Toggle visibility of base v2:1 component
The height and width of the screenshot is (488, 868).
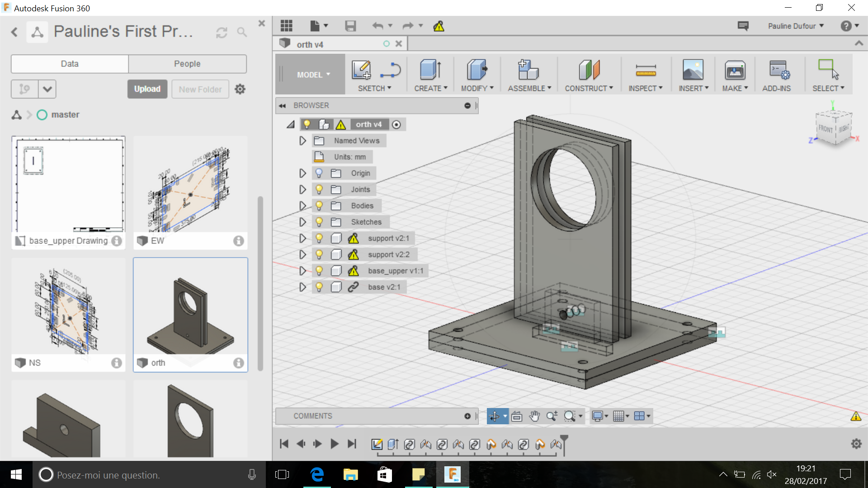[319, 287]
